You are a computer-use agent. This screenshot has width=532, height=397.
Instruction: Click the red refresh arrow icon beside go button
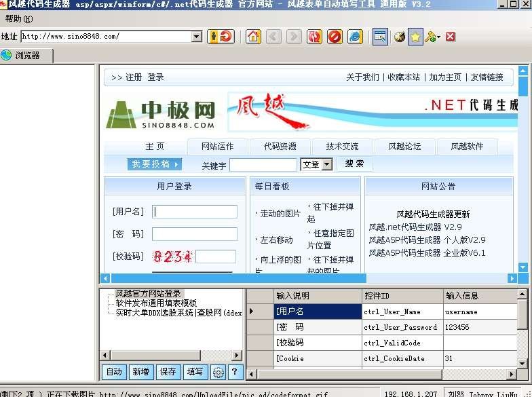click(227, 37)
